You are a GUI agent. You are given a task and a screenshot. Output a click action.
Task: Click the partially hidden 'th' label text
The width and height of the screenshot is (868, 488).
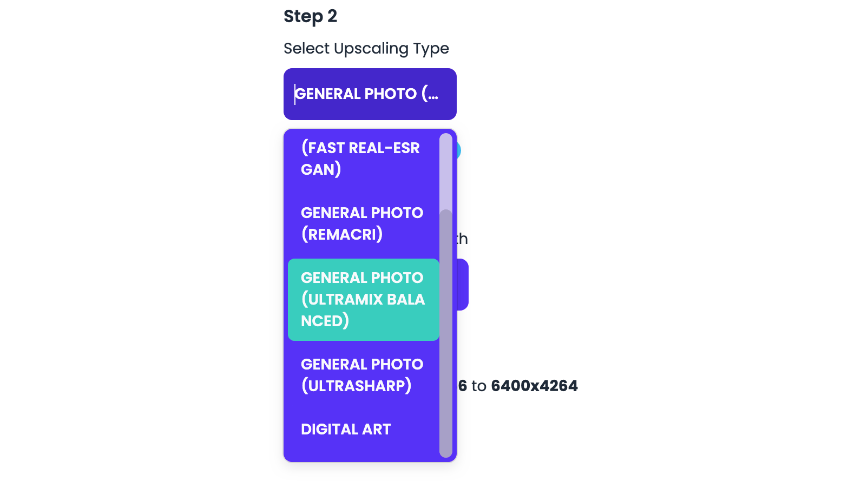point(462,239)
